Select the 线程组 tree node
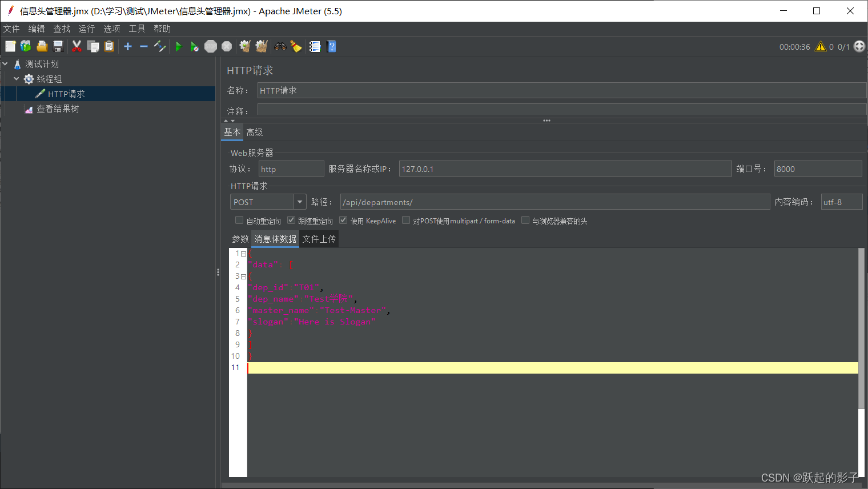 [x=49, y=79]
